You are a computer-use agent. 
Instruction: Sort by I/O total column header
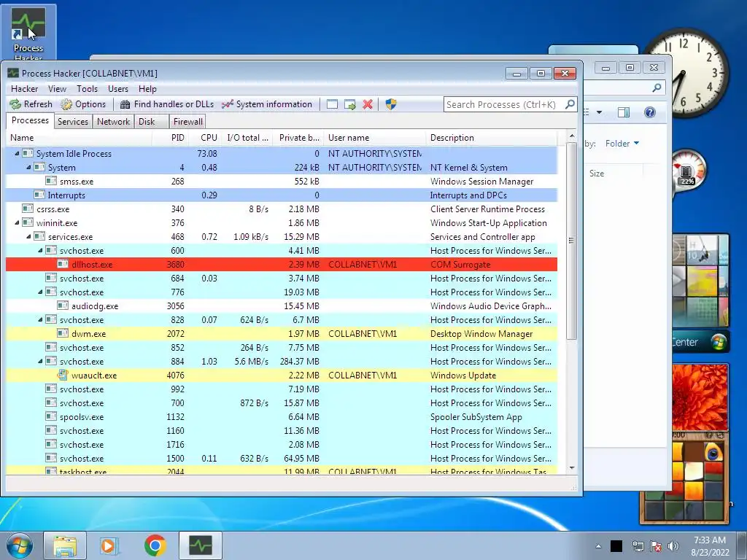coord(248,138)
